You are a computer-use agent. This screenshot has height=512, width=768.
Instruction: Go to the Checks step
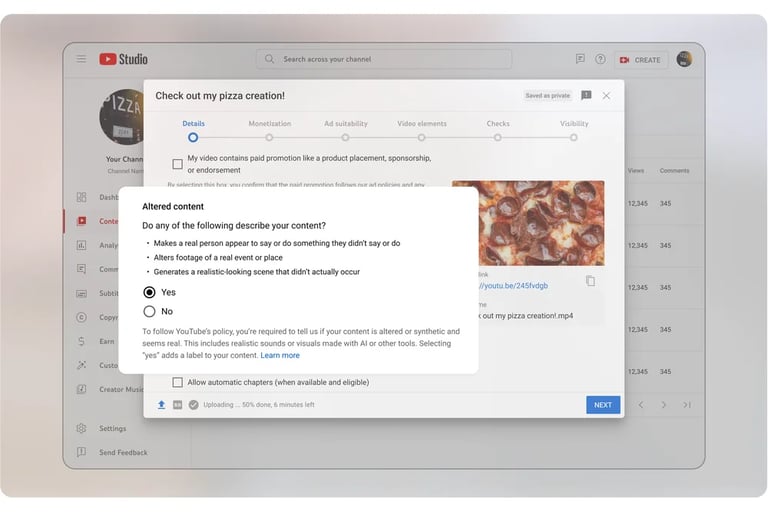click(498, 131)
